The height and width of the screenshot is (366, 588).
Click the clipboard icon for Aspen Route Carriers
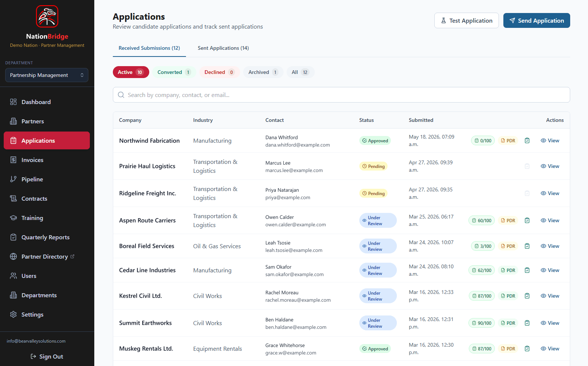pyautogui.click(x=527, y=220)
